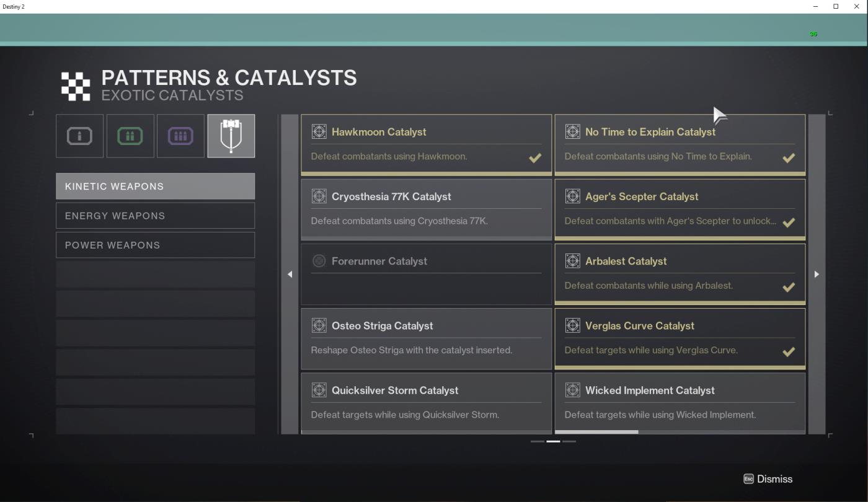Select the Exotic Catalysts banner tab
Viewport: 868px width, 502px height.
click(x=231, y=136)
